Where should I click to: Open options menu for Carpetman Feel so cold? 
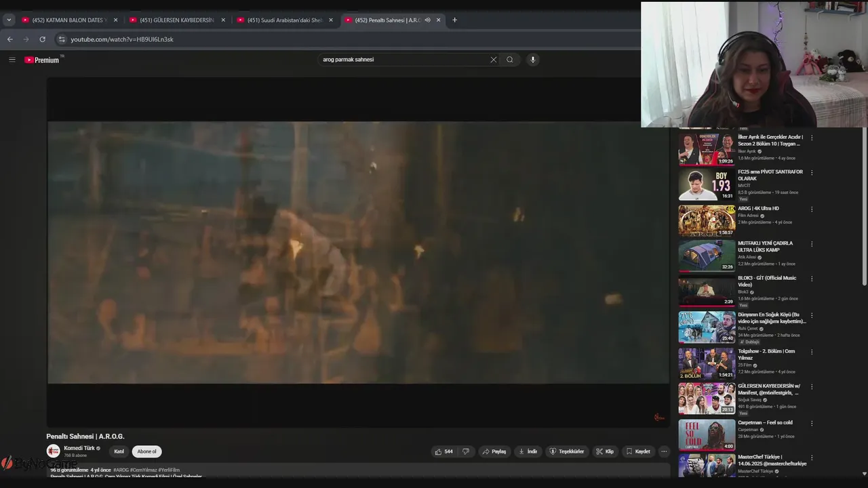click(x=812, y=423)
